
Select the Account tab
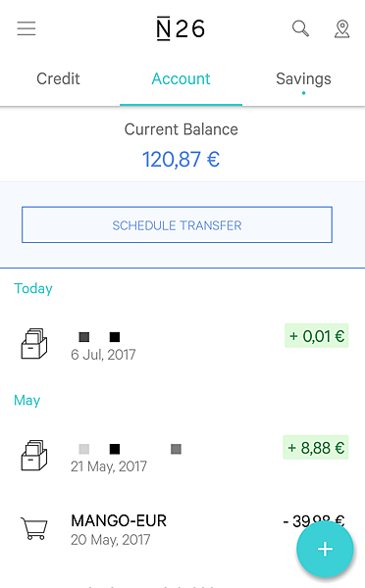[x=181, y=79]
